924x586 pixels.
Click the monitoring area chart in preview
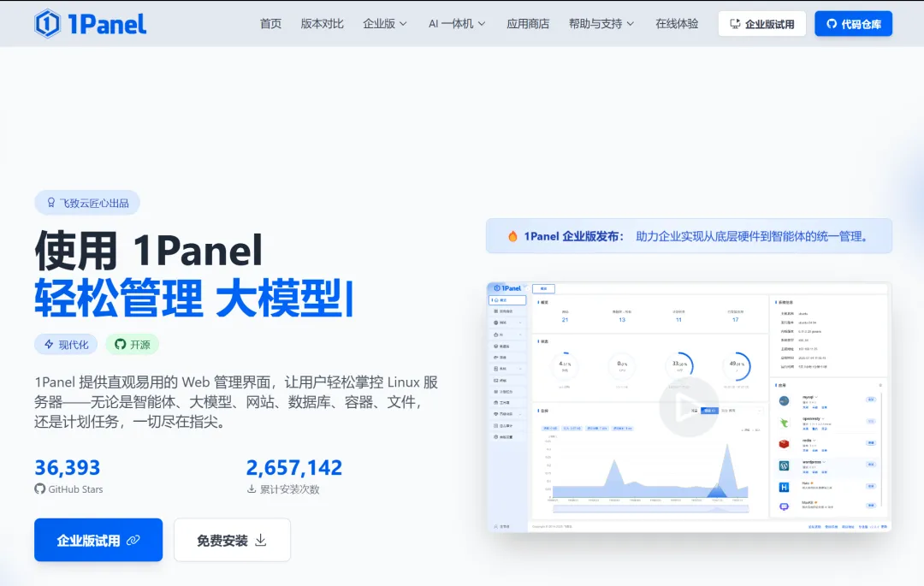649,470
